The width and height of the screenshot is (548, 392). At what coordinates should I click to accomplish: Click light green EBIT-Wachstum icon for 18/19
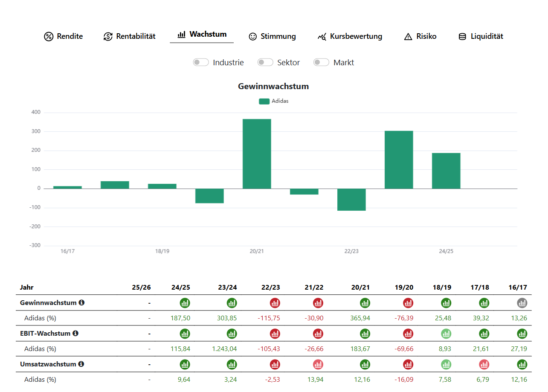[446, 334]
